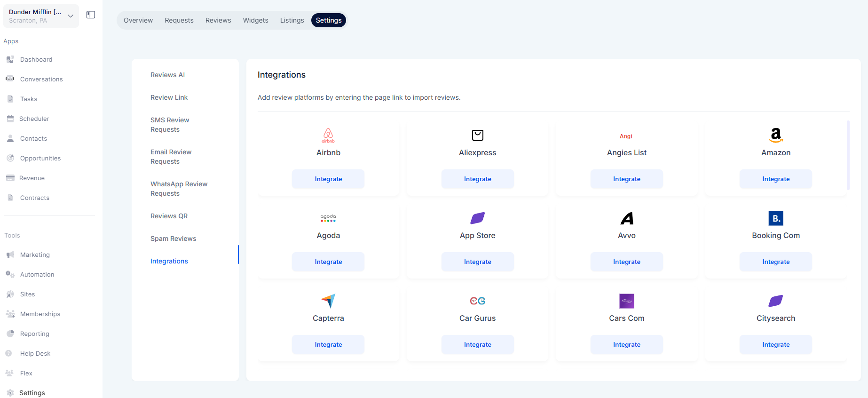Open Reviews QR settings
The width and height of the screenshot is (868, 398).
[169, 216]
